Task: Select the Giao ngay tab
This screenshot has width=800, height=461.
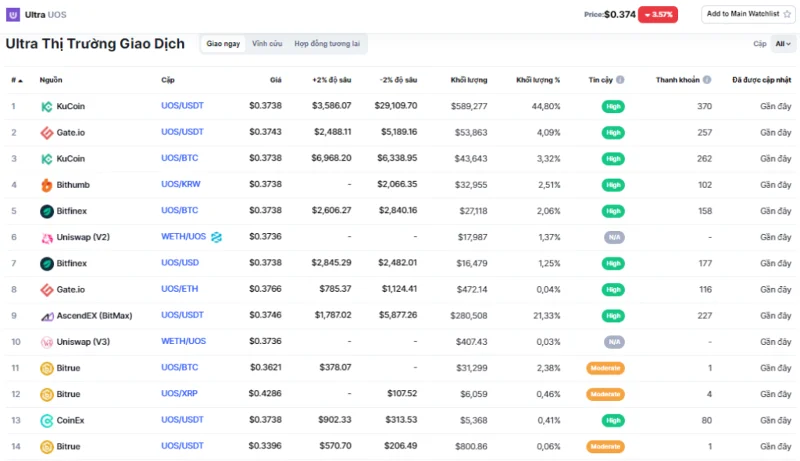Action: (x=223, y=44)
